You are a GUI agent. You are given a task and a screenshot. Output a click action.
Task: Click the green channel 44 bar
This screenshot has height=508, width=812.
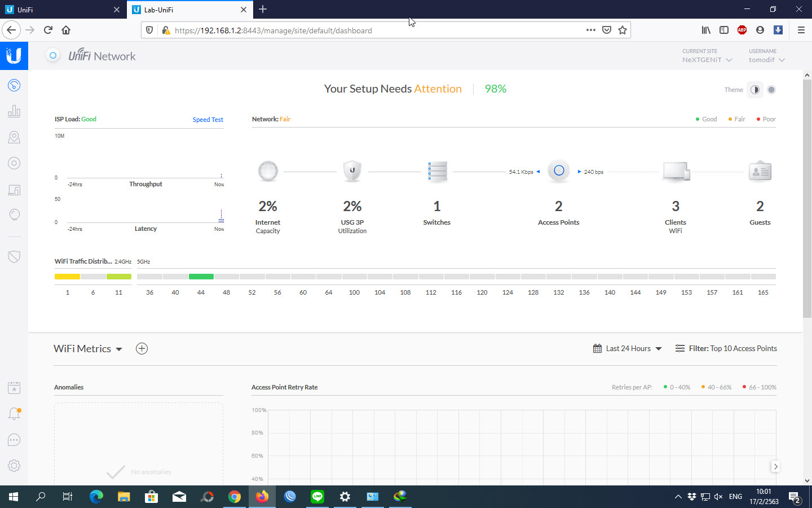coord(201,277)
